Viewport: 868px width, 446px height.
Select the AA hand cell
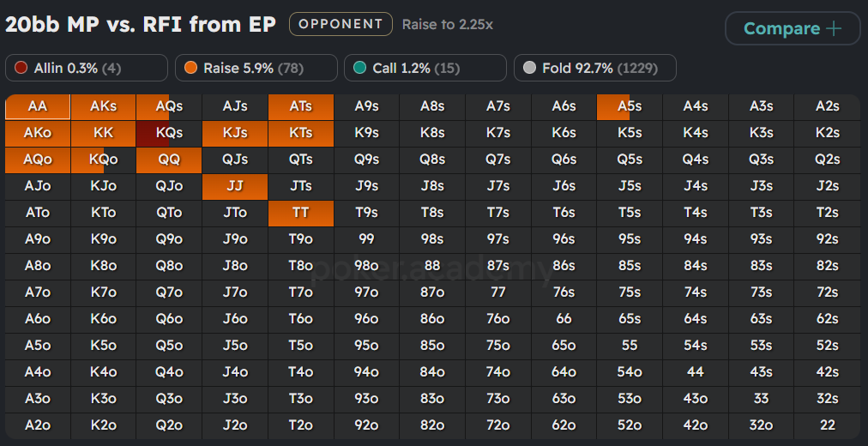[38, 106]
